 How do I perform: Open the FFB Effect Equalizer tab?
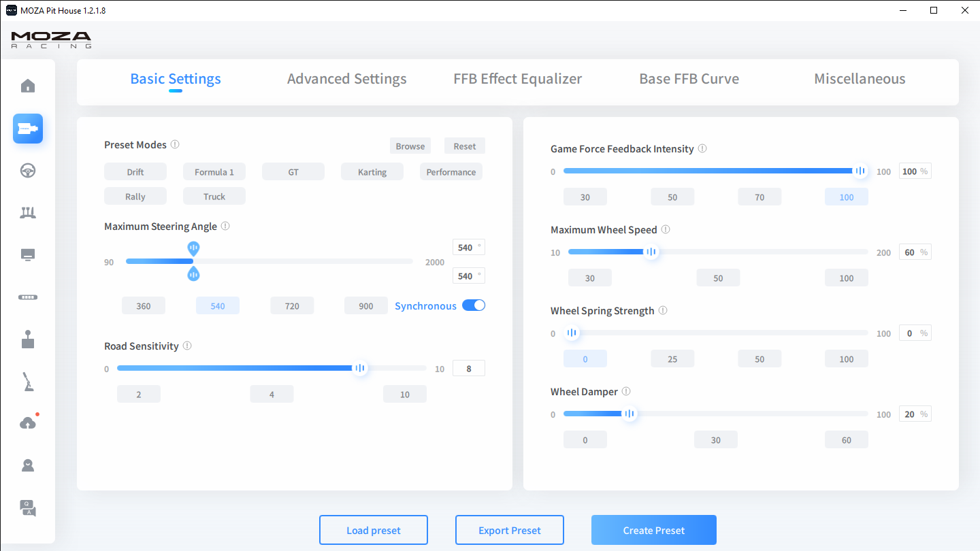(518, 79)
